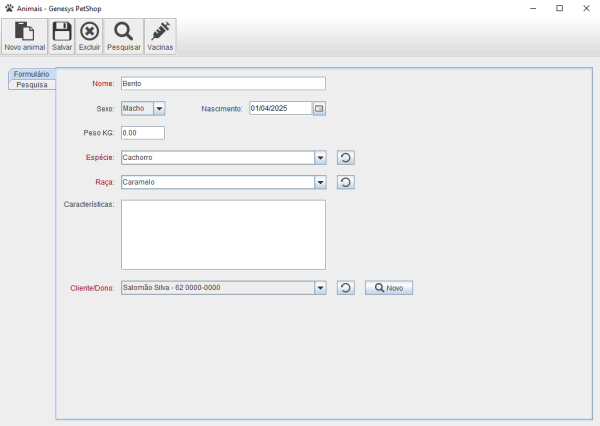Image resolution: width=600 pixels, height=426 pixels.
Task: Open the Cliente/Dono dropdown arrow
Action: [x=320, y=288]
